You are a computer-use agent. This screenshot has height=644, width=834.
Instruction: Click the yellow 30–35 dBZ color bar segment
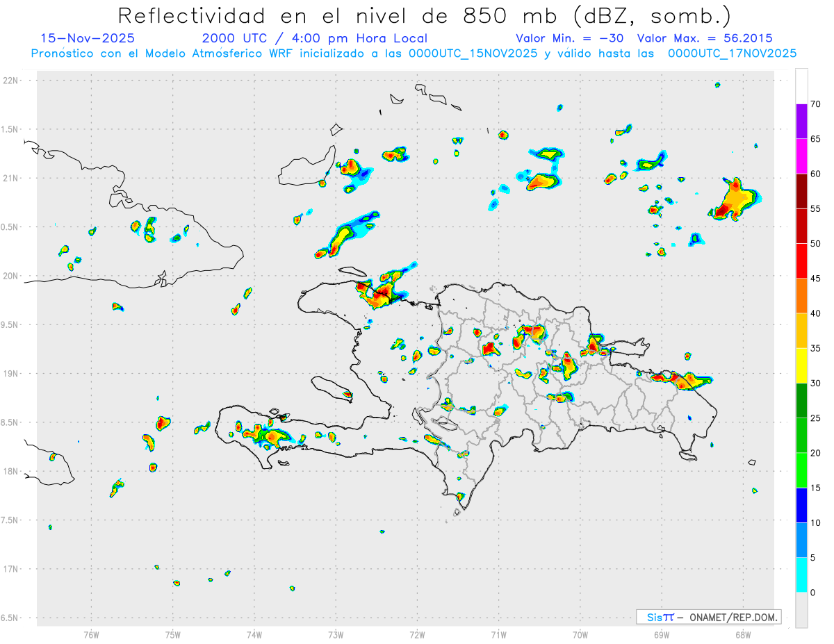801,366
